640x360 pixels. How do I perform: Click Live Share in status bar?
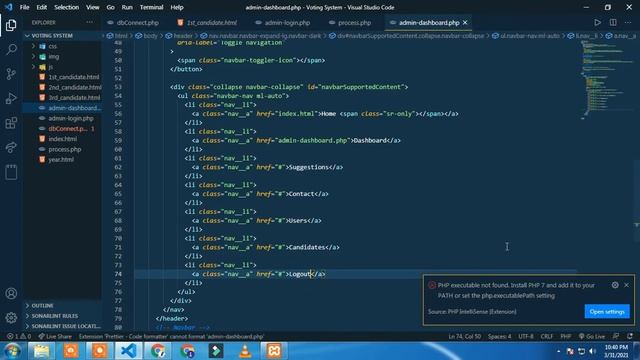[55, 336]
